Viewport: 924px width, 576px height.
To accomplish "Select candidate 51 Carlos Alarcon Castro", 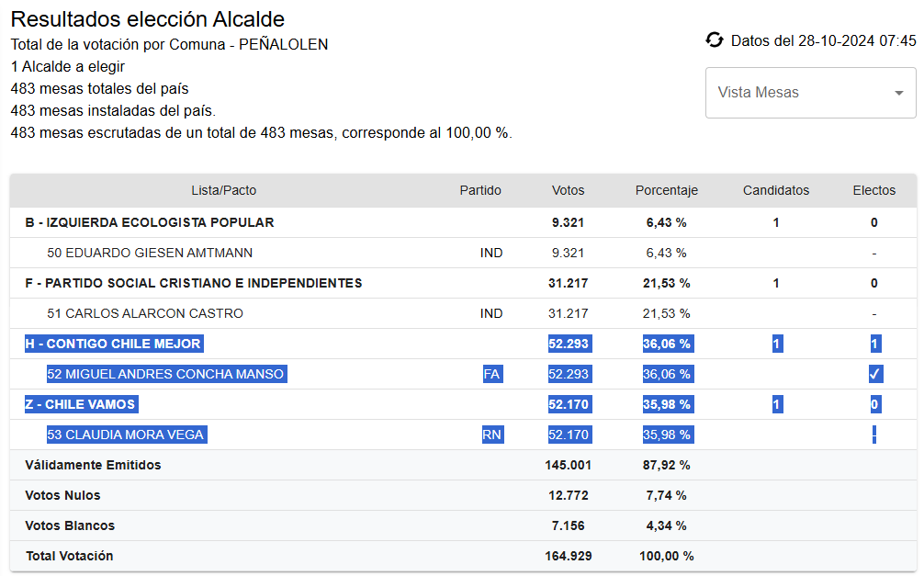I will pyautogui.click(x=145, y=313).
